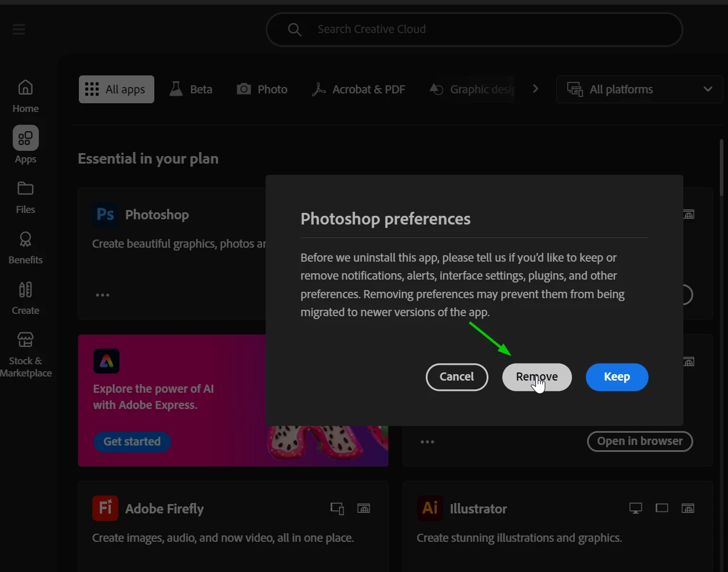Show more category tabs with chevron
The width and height of the screenshot is (728, 572).
[x=535, y=89]
